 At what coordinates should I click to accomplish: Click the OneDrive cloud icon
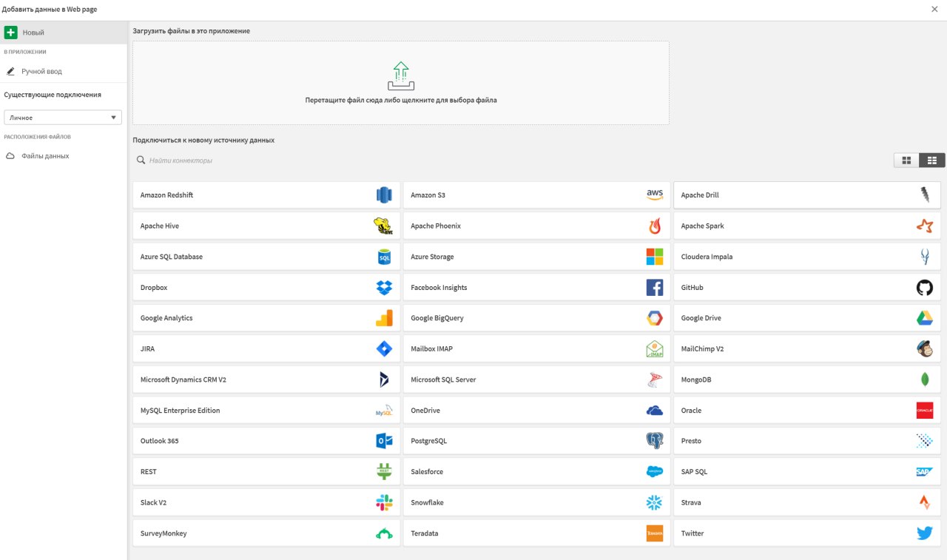click(x=654, y=411)
